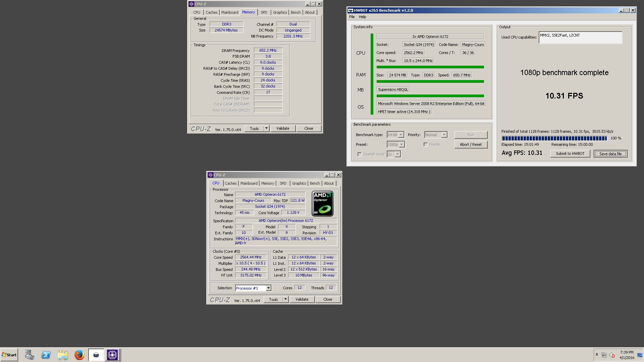Switch to Memory tab in lower CPU-Z window
Viewport: 644px width, 362px height.
pos(268,183)
